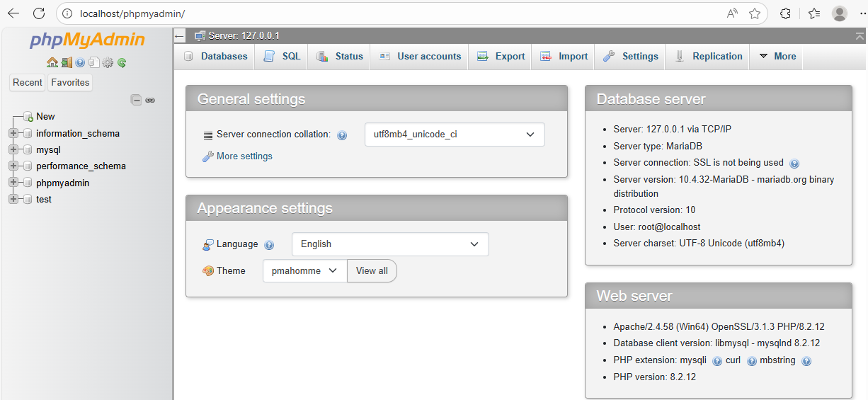Click the phpMyAdmin Home icon
Screen dimensions: 868x400
(x=52, y=62)
